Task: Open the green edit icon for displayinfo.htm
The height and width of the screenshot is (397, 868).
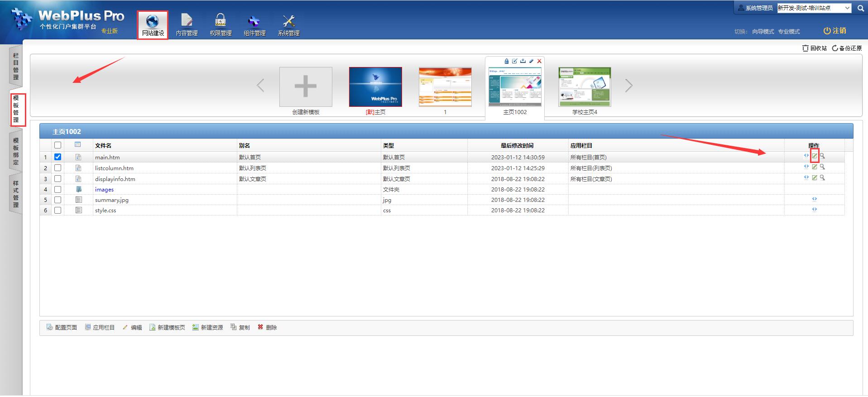Action: pyautogui.click(x=814, y=178)
